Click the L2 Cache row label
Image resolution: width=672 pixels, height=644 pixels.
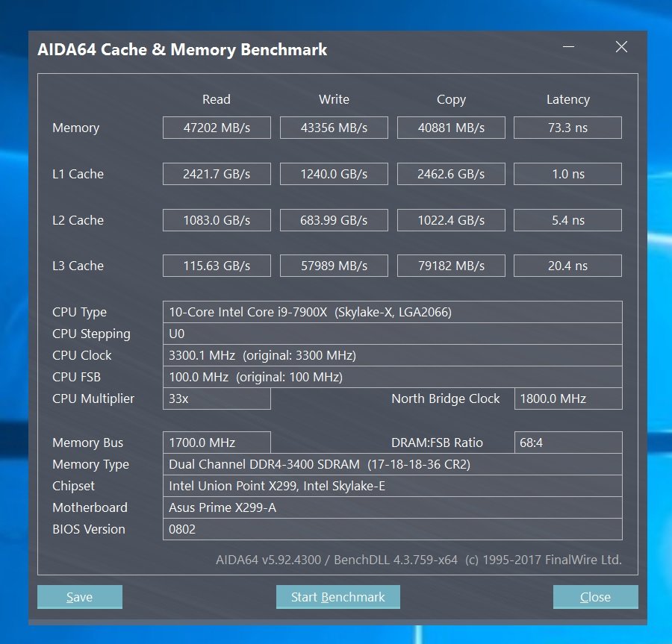click(x=78, y=220)
